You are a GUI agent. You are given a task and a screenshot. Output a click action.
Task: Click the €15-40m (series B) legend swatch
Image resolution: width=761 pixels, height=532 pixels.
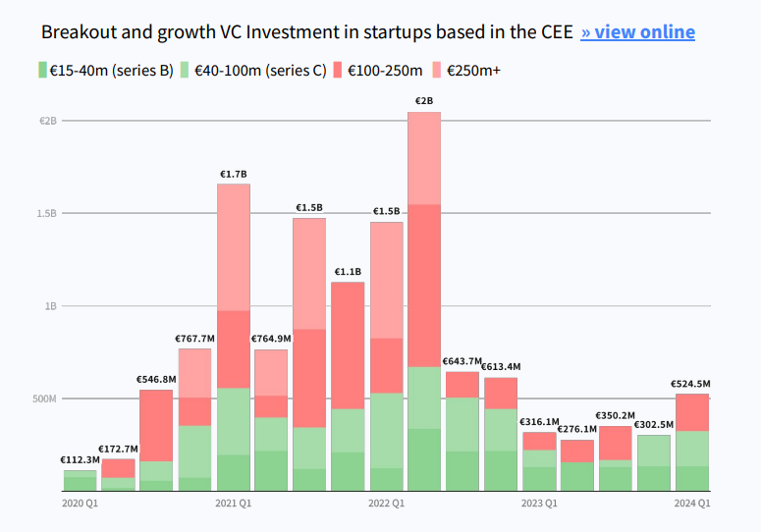[42, 70]
